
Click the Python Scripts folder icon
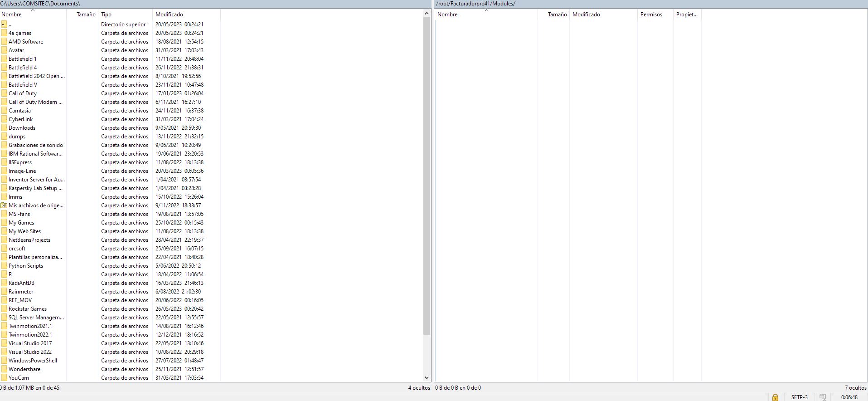pos(4,266)
